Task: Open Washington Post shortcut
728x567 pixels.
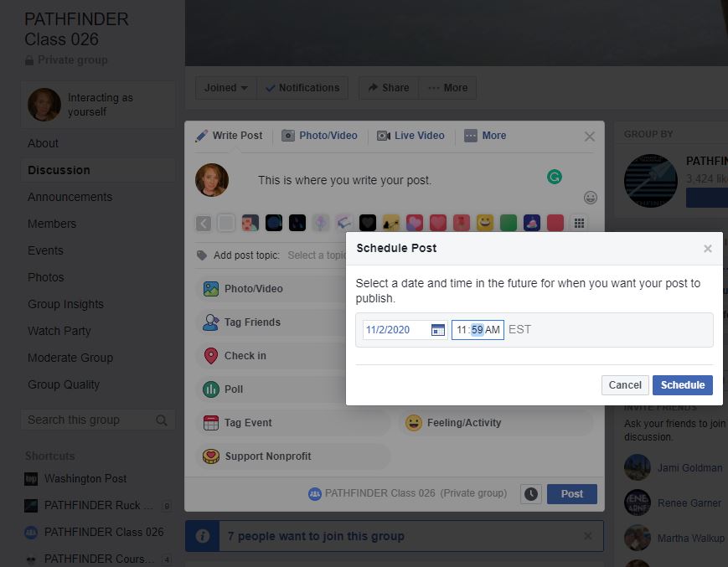Action: 75,478
